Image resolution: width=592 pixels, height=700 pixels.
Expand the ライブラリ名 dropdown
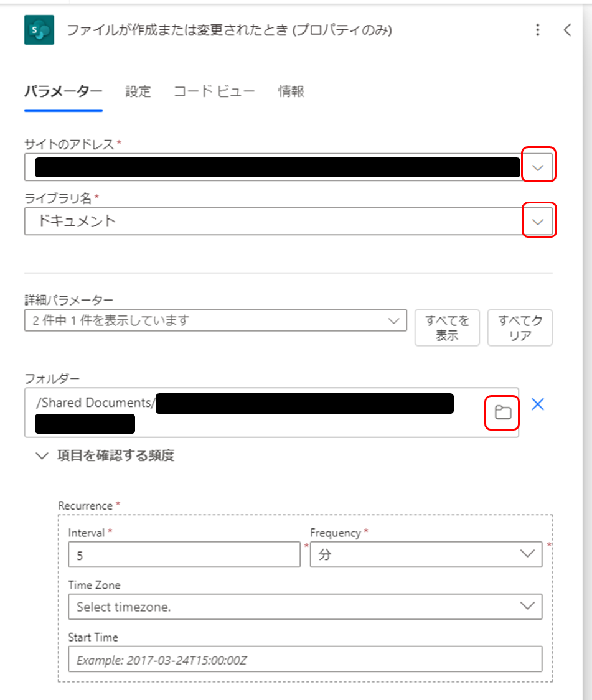(538, 222)
